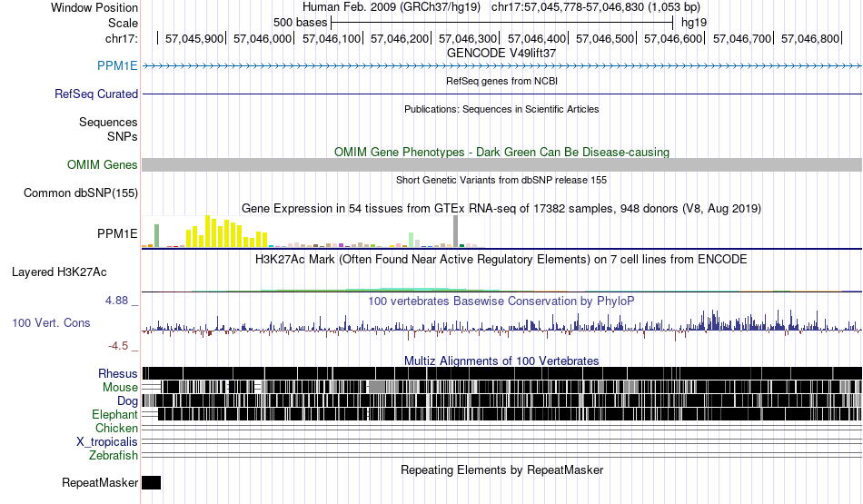Select the RepeatMasker track label

click(x=100, y=482)
